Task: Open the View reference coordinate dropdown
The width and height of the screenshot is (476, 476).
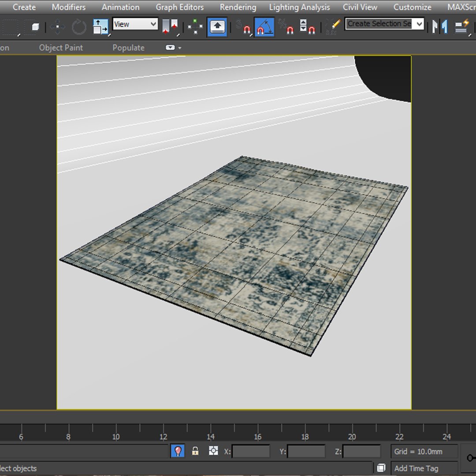Action: (x=135, y=24)
